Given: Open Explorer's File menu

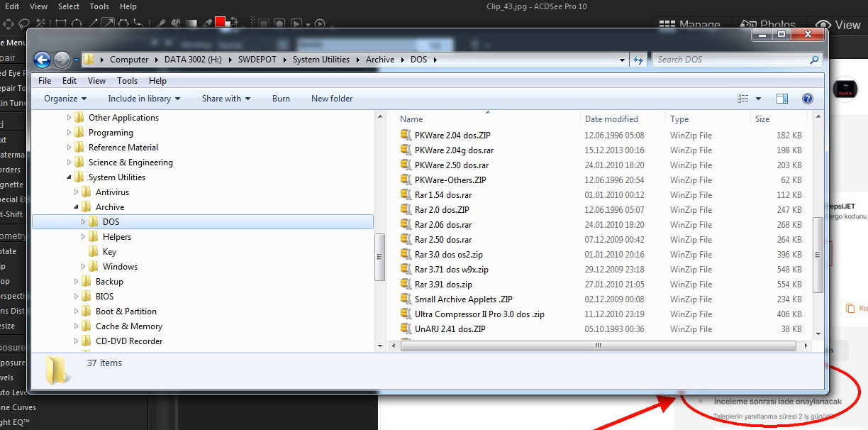Looking at the screenshot, I should click(x=45, y=81).
